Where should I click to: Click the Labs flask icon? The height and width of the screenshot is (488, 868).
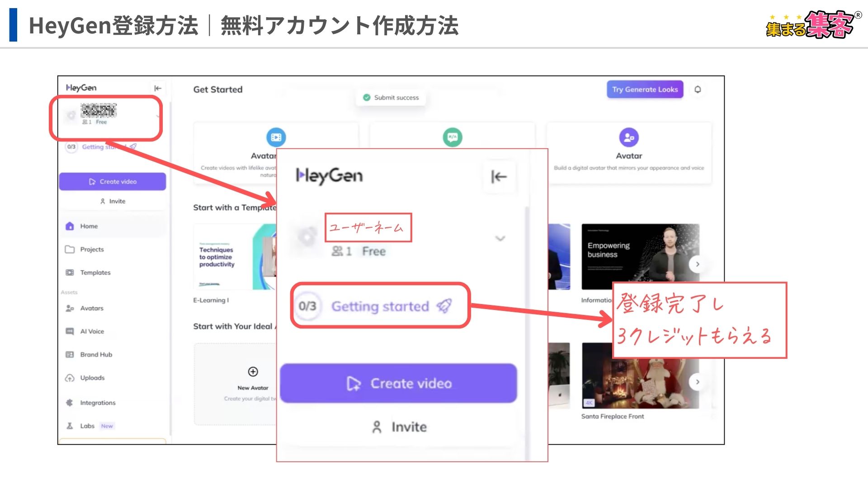click(x=70, y=426)
